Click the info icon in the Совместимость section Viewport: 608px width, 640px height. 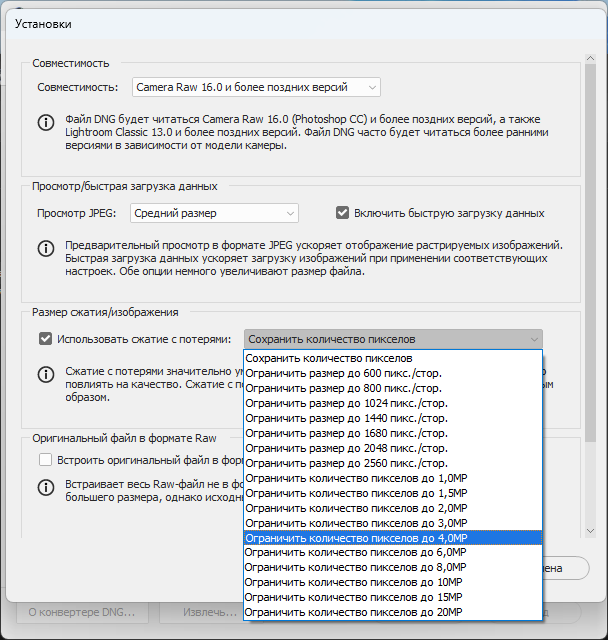pos(46,122)
